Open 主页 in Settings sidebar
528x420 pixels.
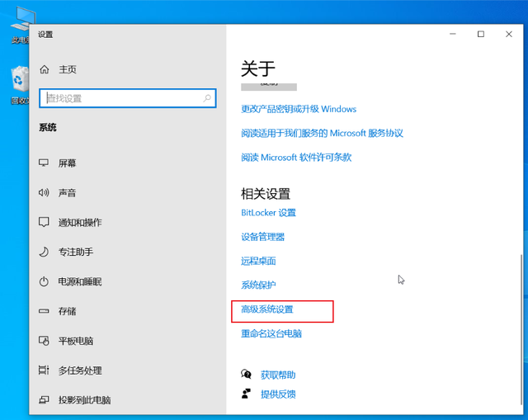(x=68, y=69)
